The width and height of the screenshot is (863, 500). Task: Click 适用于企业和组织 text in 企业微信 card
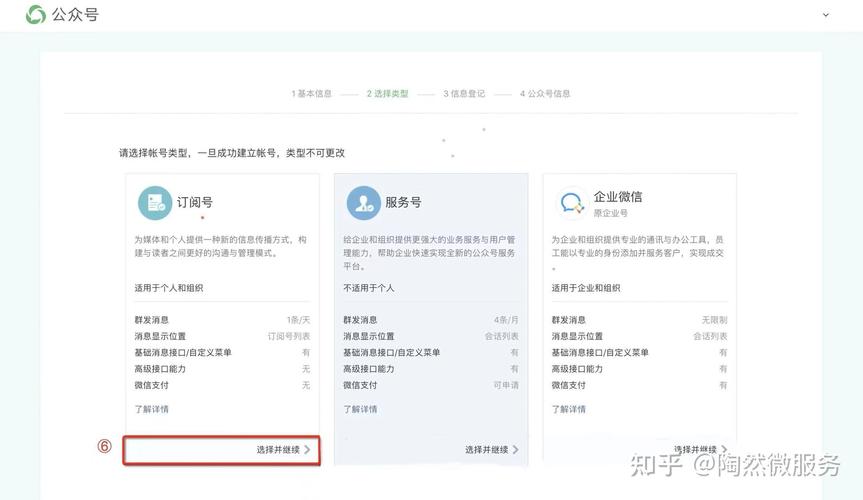[x=586, y=288]
